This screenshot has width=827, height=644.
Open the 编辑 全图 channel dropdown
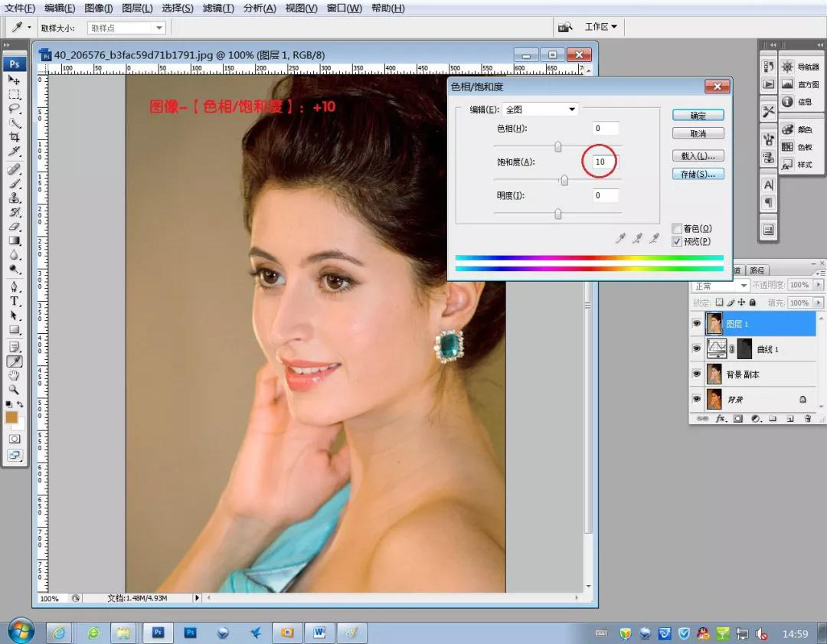(540, 110)
